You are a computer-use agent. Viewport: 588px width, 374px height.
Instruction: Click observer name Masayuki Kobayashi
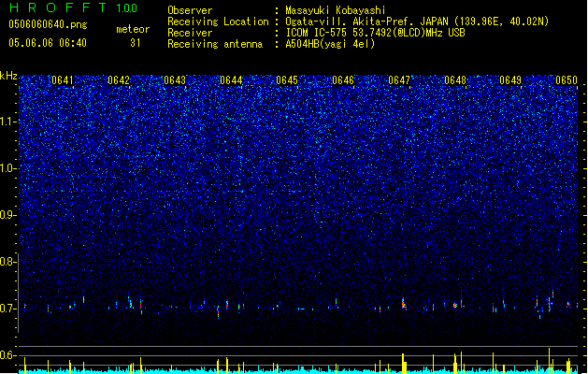coord(336,10)
